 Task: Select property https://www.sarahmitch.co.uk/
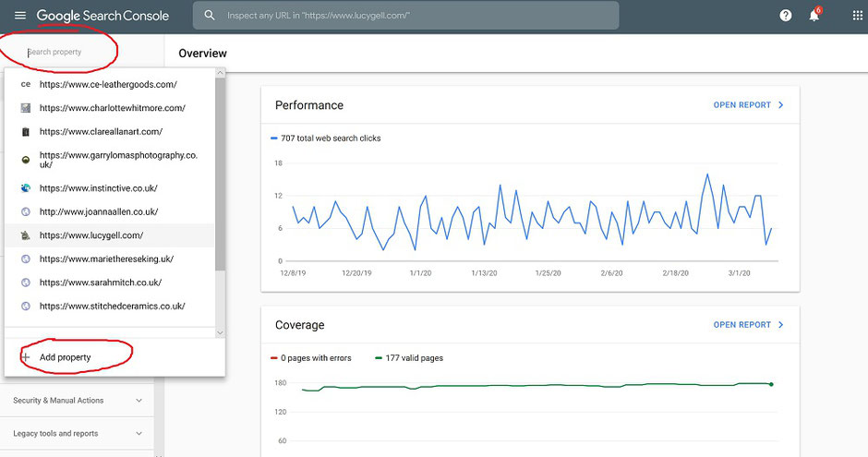(110, 283)
